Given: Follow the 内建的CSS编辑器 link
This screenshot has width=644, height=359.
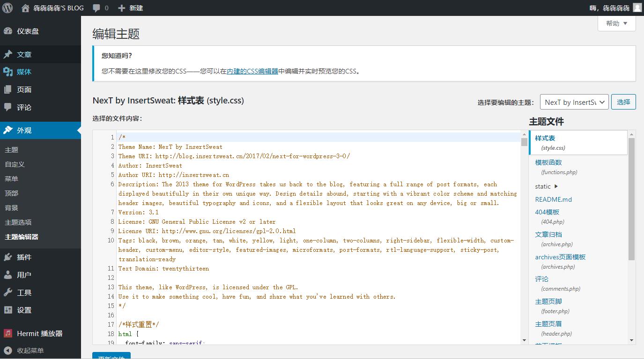Looking at the screenshot, I should tap(252, 72).
